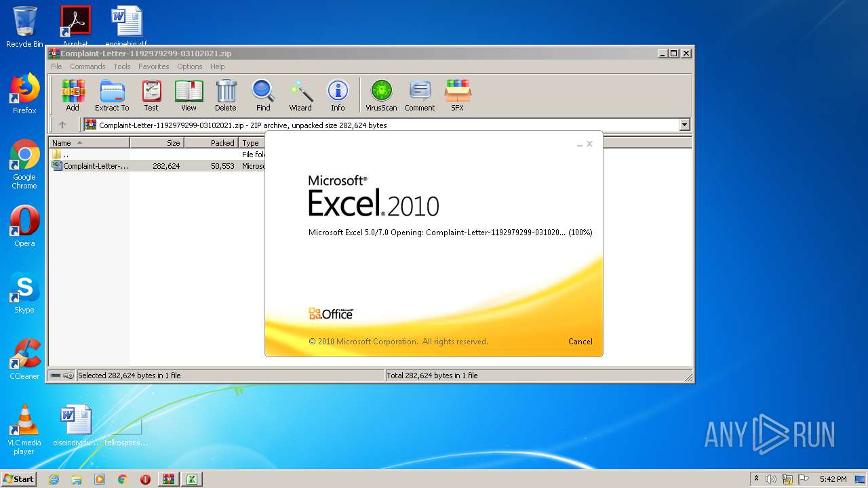Start VirusScan on the archive

[x=381, y=95]
